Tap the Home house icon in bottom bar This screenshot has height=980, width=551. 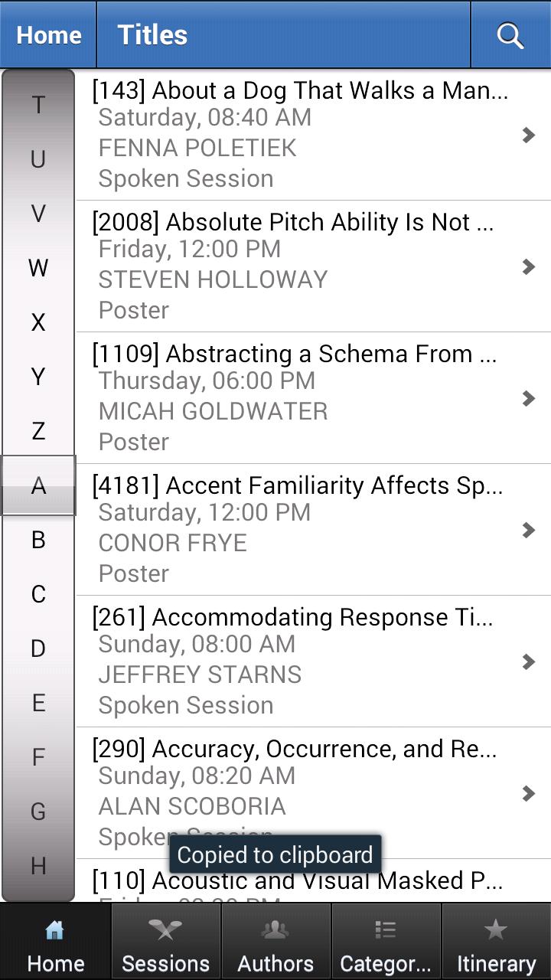click(55, 930)
